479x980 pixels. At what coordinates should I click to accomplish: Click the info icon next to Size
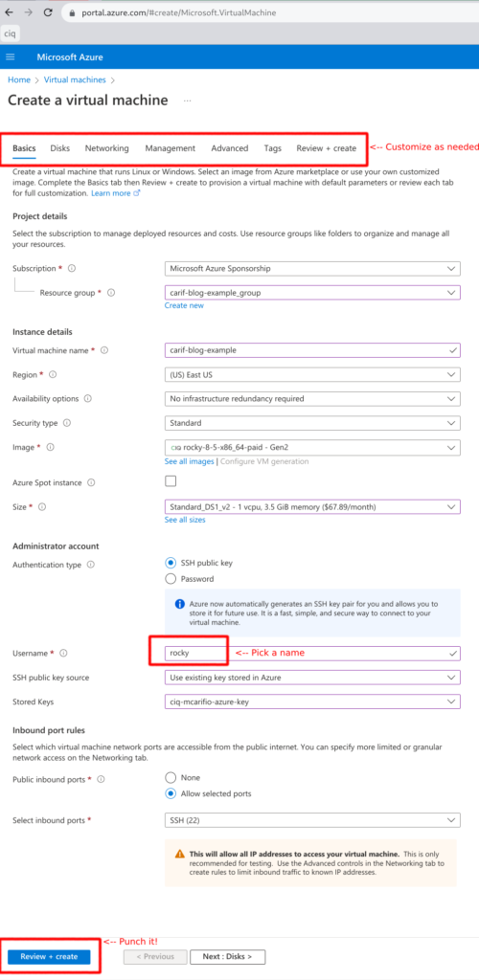42,507
